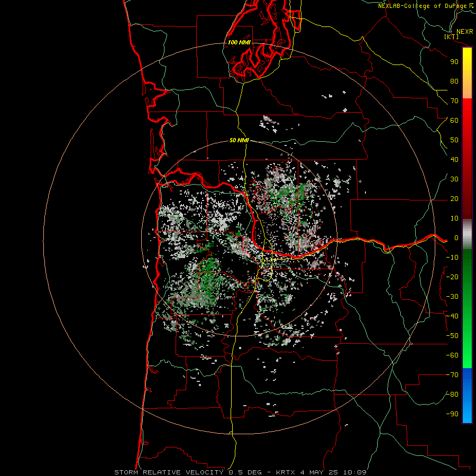Click the "[KT]" units label

(451, 36)
